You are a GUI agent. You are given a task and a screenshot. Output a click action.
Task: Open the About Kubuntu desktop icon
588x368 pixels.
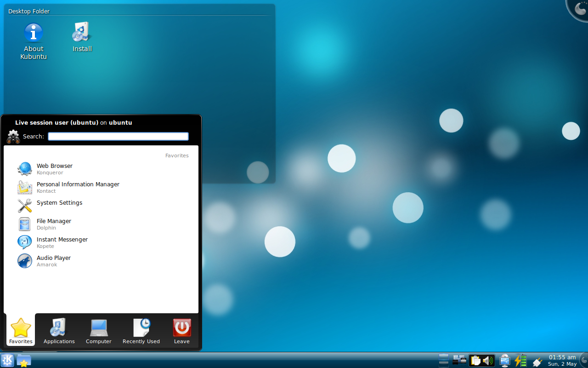click(34, 41)
